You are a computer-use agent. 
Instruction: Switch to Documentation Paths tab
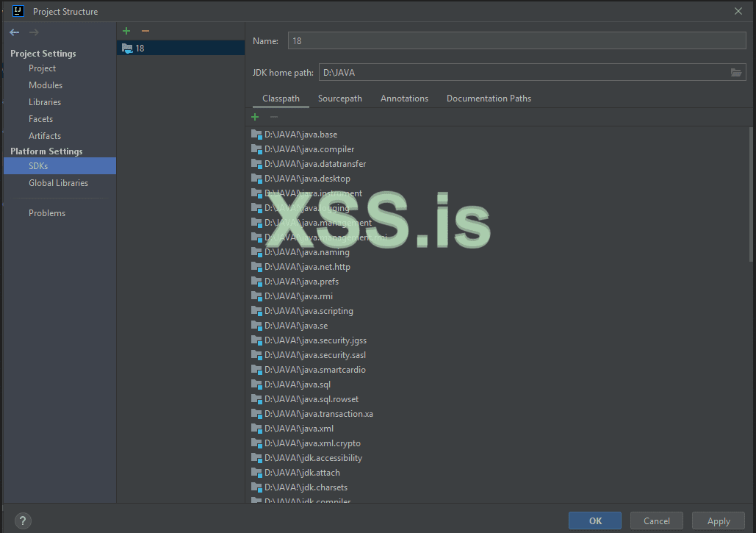tap(489, 99)
